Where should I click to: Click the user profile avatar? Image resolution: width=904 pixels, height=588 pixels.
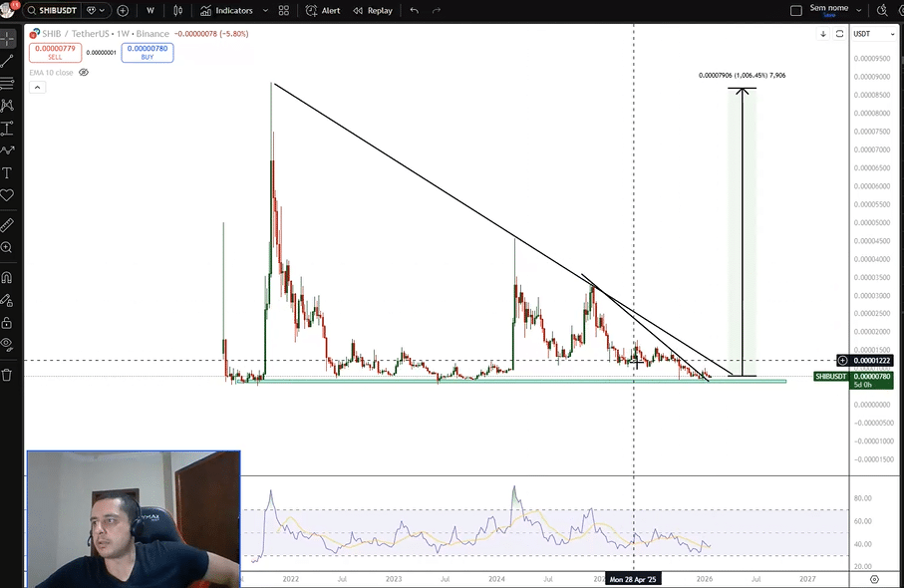[8, 9]
